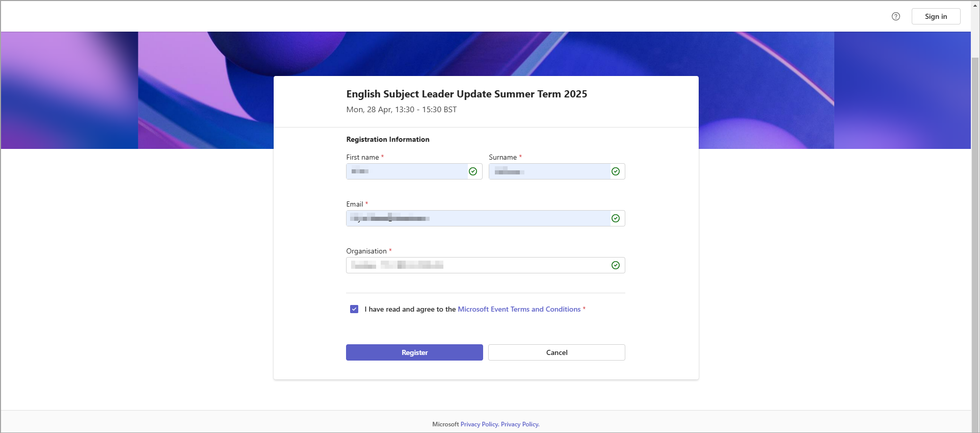Untick the terms agreement checkbox

pyautogui.click(x=354, y=309)
